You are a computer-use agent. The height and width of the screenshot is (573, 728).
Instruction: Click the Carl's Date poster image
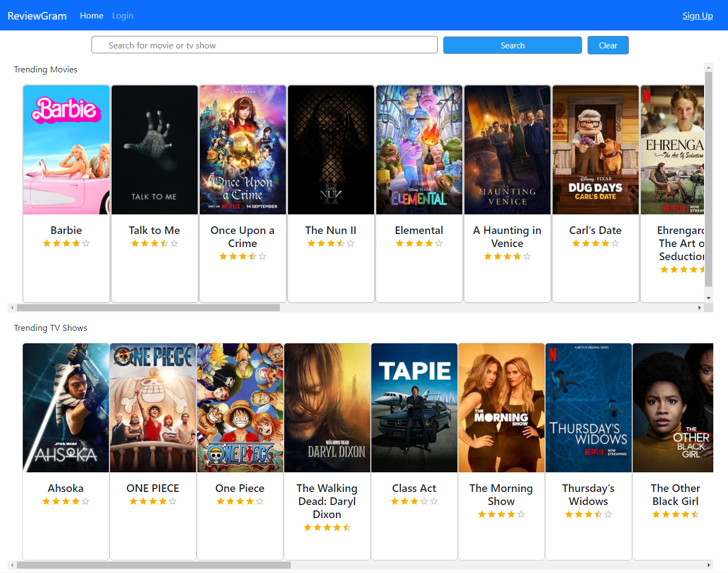click(x=596, y=150)
